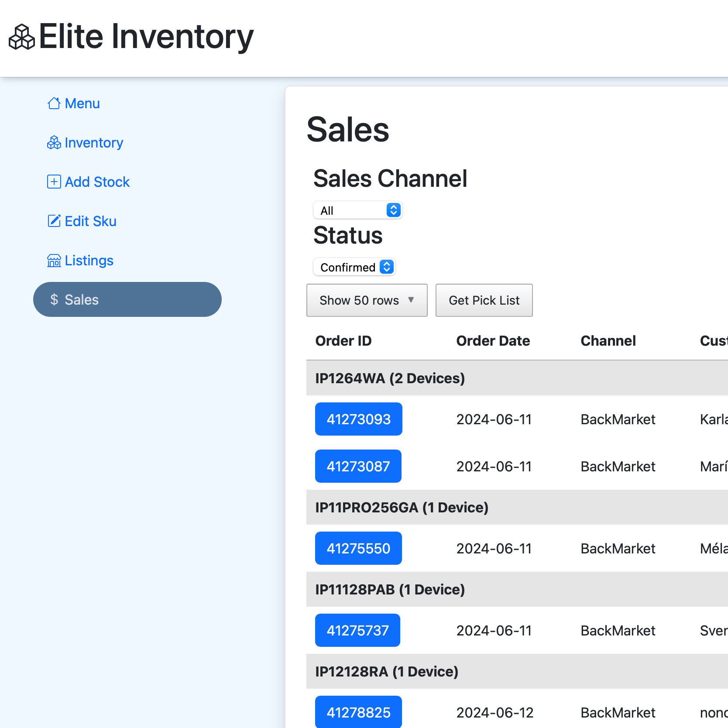Click the IP1264WA (2 Devices) group row
The image size is (728, 728).
517,378
